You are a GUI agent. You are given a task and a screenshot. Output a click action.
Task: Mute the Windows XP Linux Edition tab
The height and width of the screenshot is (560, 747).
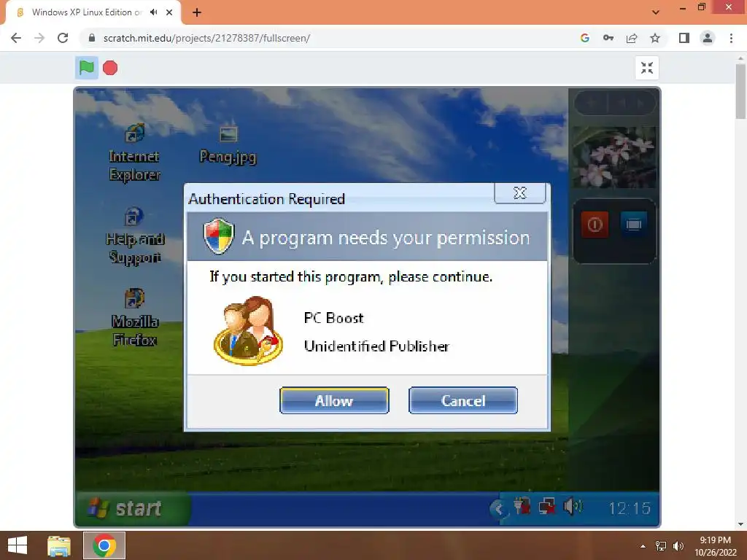[x=153, y=12]
